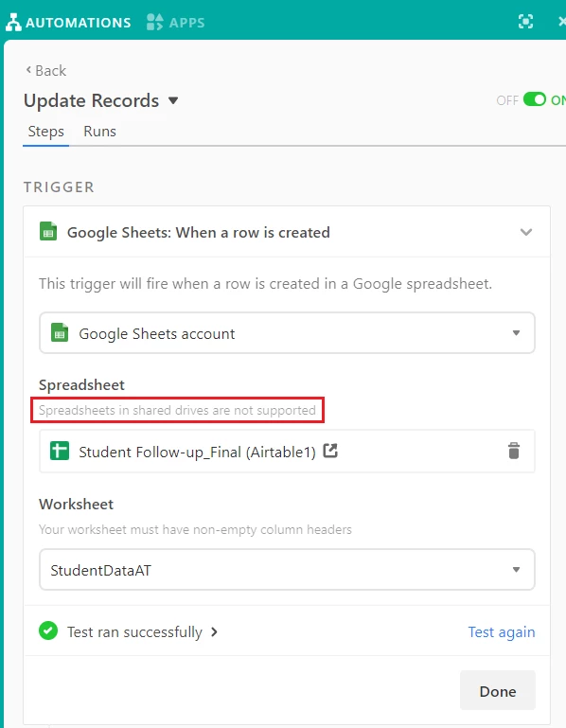Click the Student Follow-up_Final spreadsheet field

[x=287, y=451]
